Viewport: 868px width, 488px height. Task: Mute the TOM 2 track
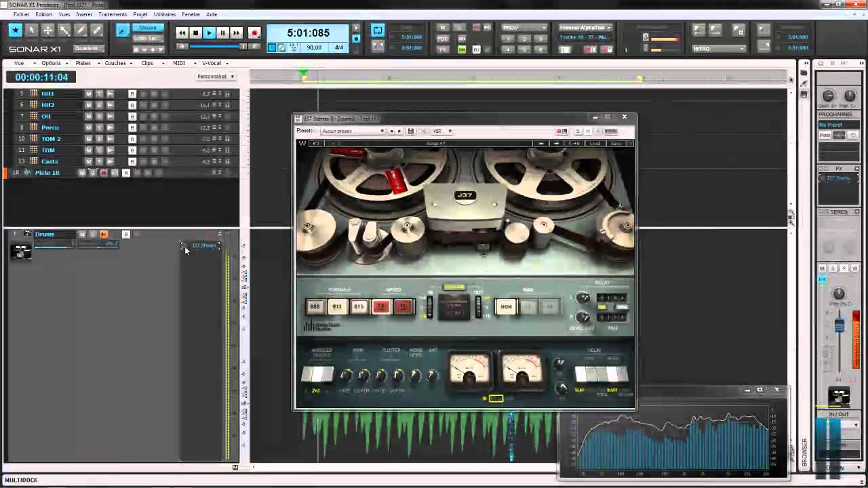pyautogui.click(x=88, y=138)
